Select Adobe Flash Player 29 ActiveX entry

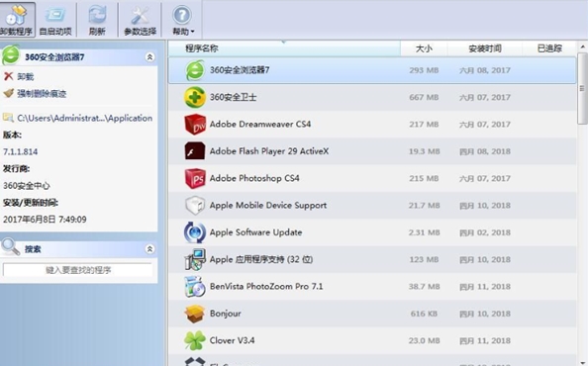point(269,151)
